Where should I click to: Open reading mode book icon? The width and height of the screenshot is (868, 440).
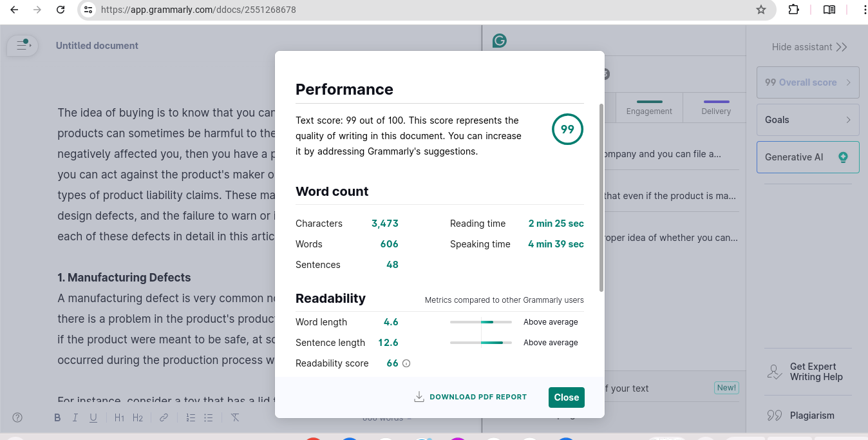pos(829,10)
